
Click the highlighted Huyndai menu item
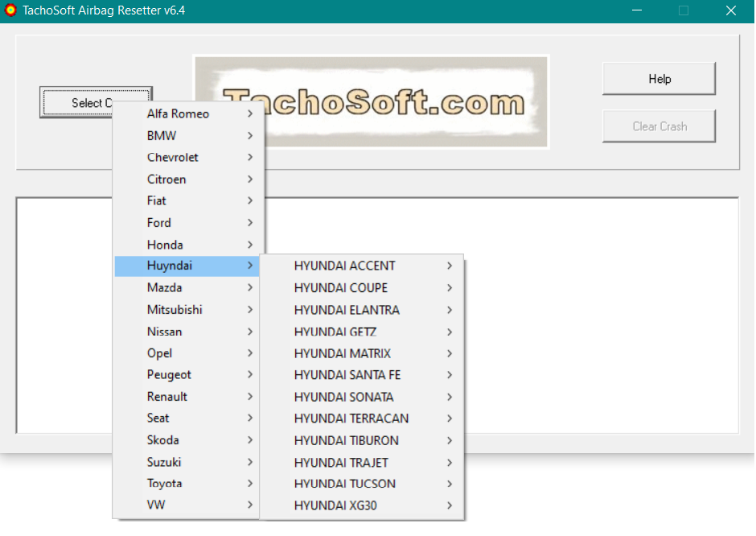[x=187, y=266]
